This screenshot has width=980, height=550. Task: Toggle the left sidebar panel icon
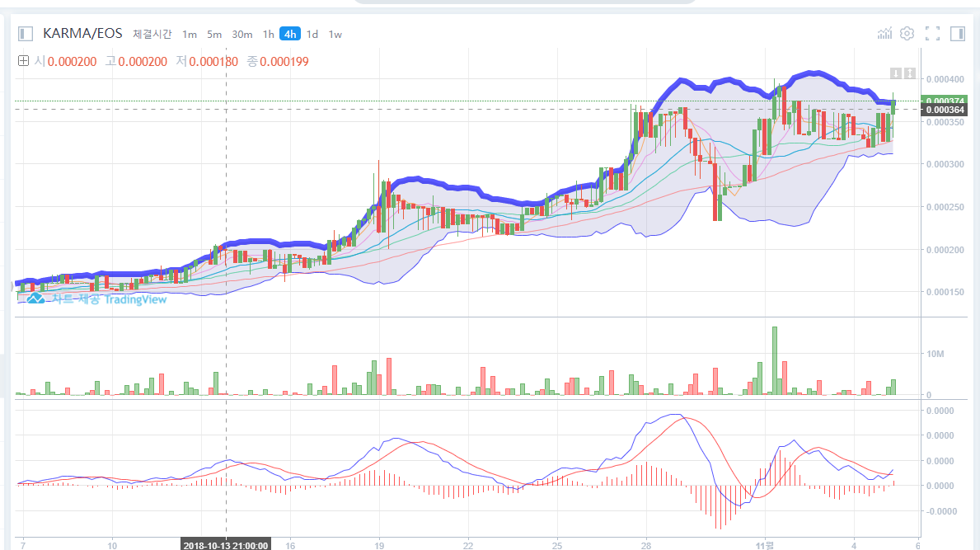pyautogui.click(x=26, y=34)
